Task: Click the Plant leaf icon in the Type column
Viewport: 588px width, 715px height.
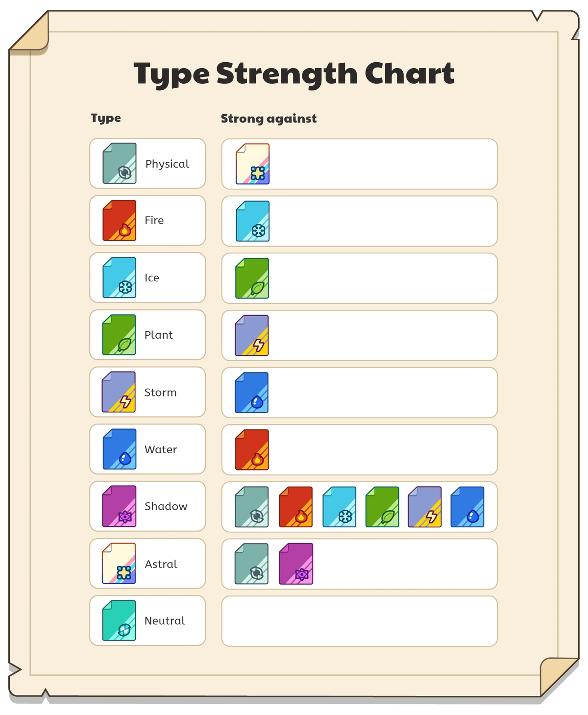Action: coord(119,335)
